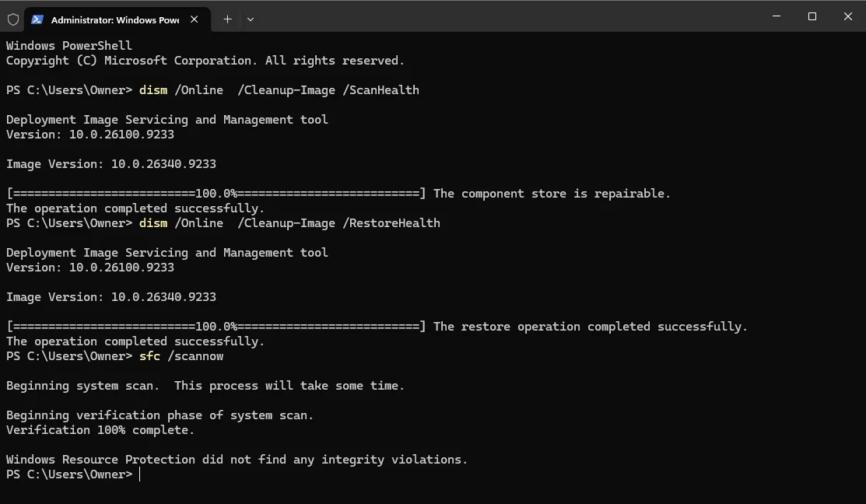
Task: Maximize the terminal window
Action: click(x=812, y=16)
